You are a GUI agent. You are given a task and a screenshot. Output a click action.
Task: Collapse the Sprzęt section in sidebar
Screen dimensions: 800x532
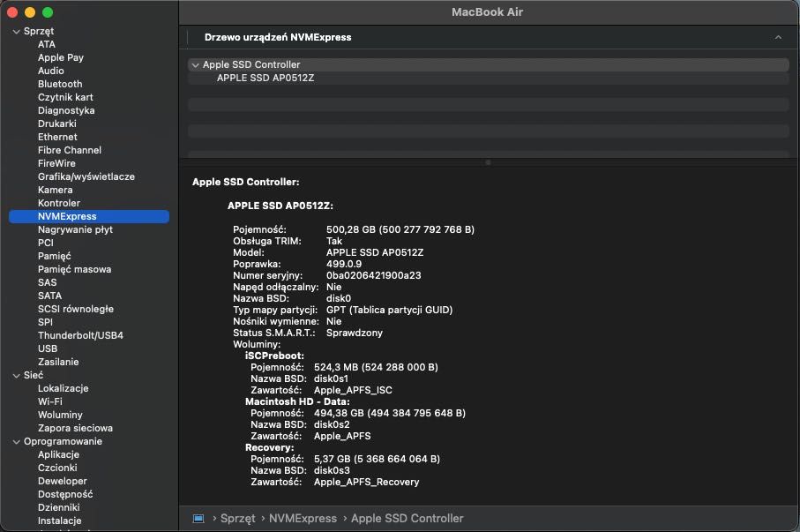tap(17, 32)
